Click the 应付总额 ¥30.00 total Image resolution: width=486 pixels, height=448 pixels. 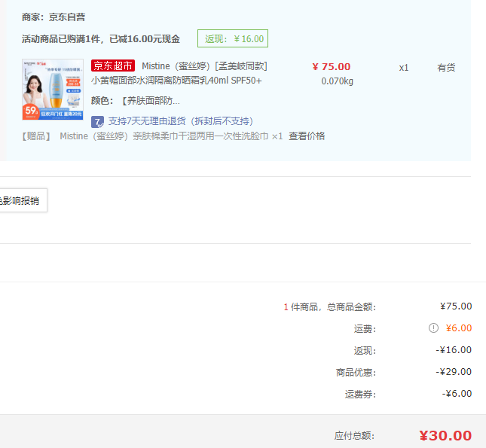point(445,436)
